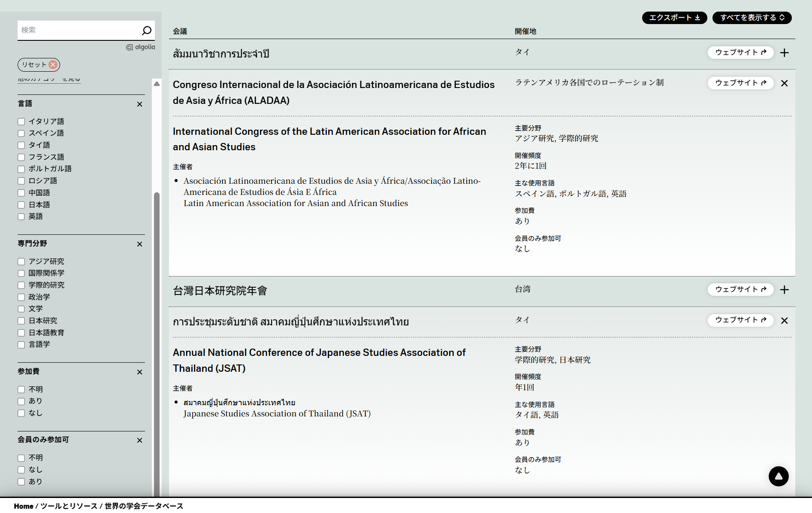Collapse the 専門分野 filter section

139,244
